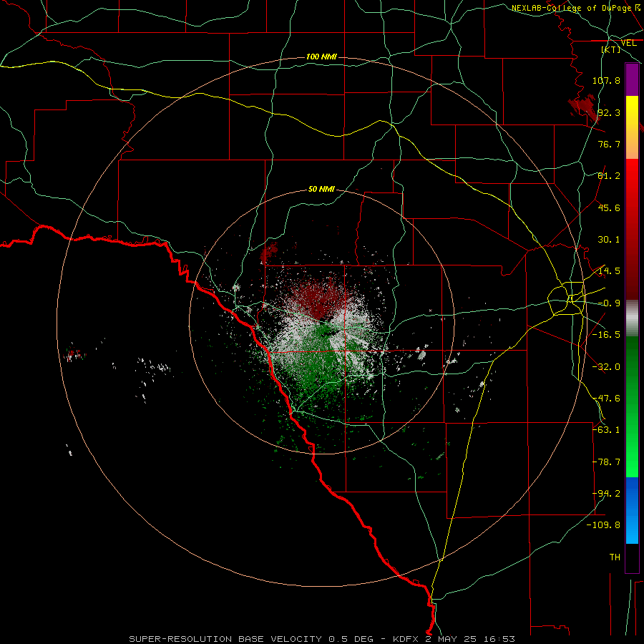Select the -94.2 scale value

click(606, 494)
